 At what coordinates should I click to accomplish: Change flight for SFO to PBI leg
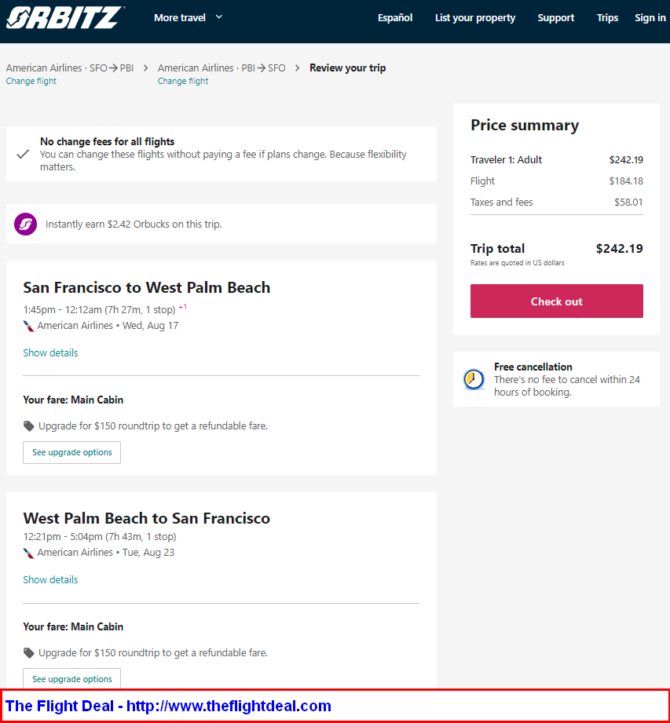tap(31, 81)
